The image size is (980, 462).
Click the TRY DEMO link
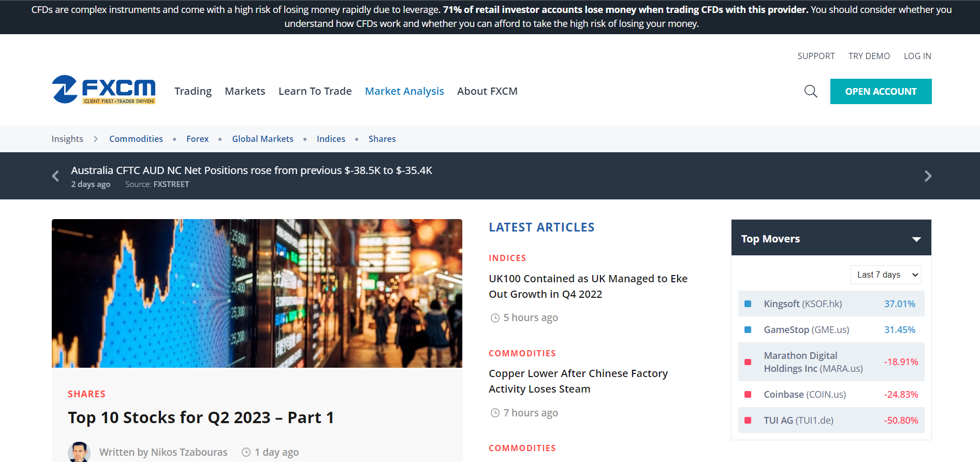pos(869,56)
